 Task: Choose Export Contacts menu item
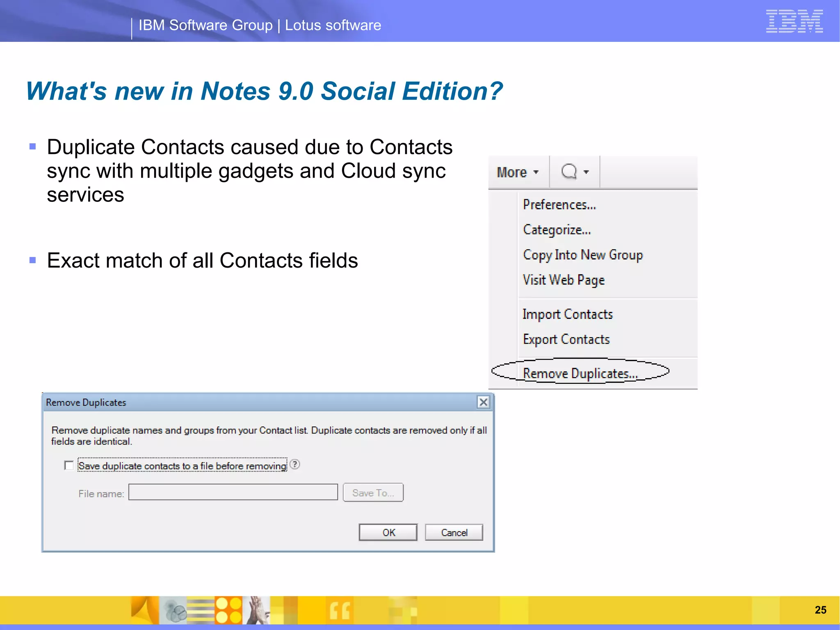pyautogui.click(x=566, y=339)
